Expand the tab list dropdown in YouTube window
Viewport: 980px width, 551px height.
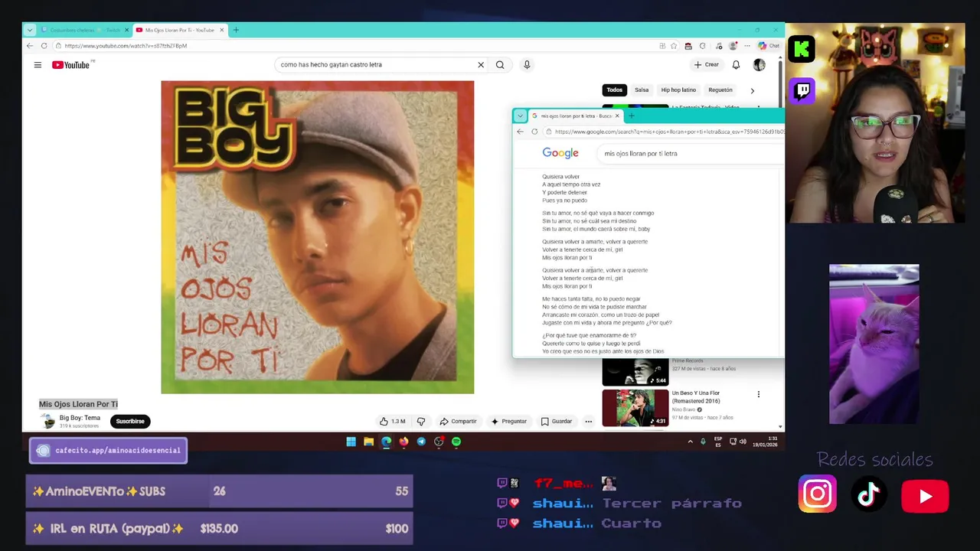pyautogui.click(x=30, y=30)
